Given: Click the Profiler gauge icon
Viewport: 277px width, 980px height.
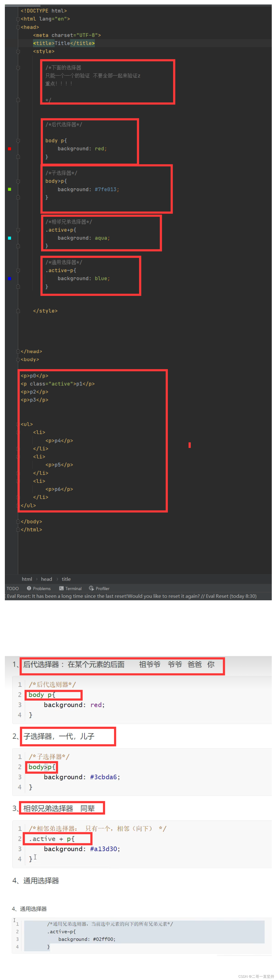Looking at the screenshot, I should pyautogui.click(x=92, y=588).
